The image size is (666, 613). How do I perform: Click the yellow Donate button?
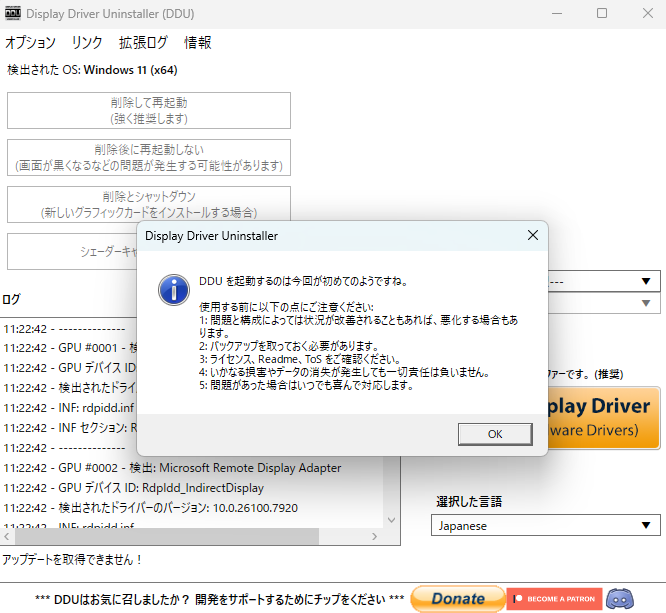click(x=457, y=598)
